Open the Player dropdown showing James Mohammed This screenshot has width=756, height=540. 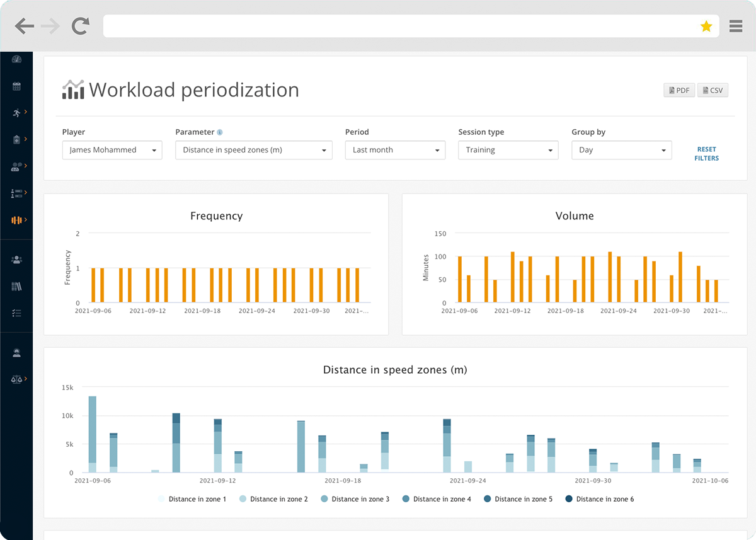112,150
